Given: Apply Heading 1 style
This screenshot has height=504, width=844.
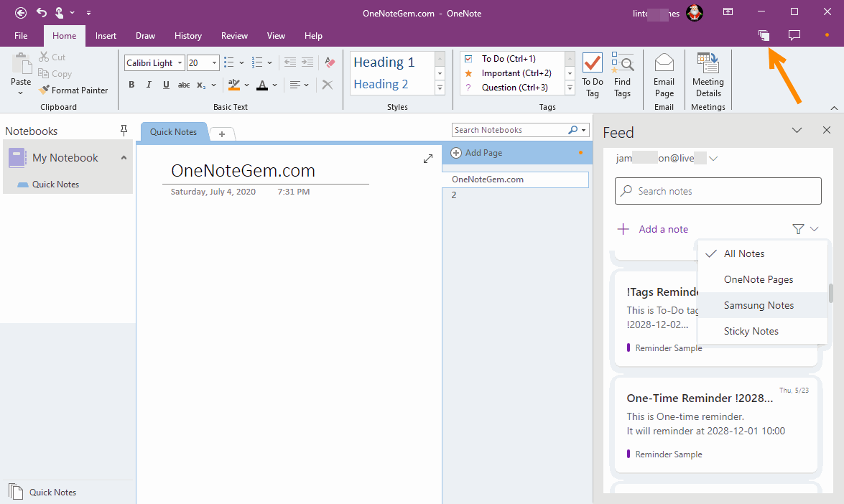Looking at the screenshot, I should click(384, 62).
